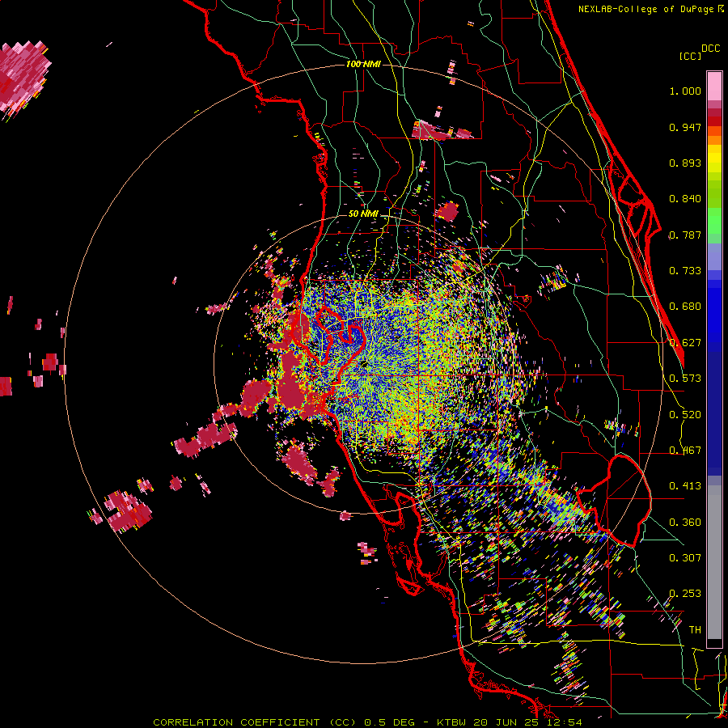Click the Correlation Coefficient KTBW caption at bottom
Screen dimensions: 728x728
(367, 722)
